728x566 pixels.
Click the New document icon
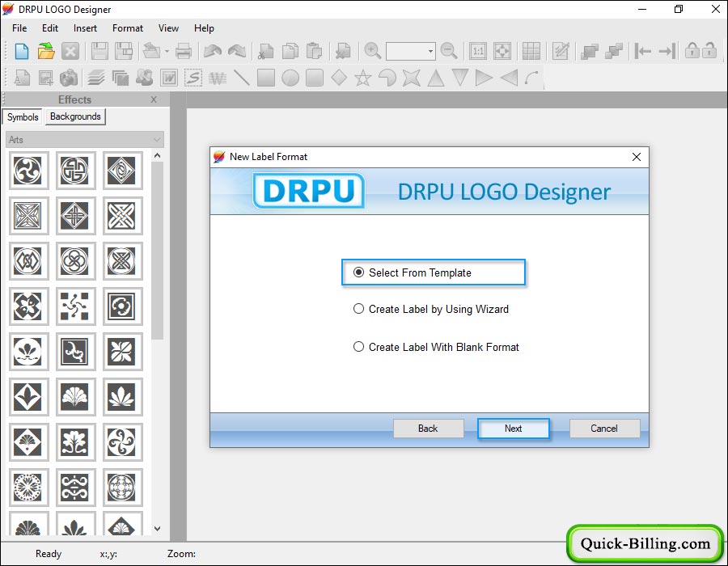[x=21, y=51]
